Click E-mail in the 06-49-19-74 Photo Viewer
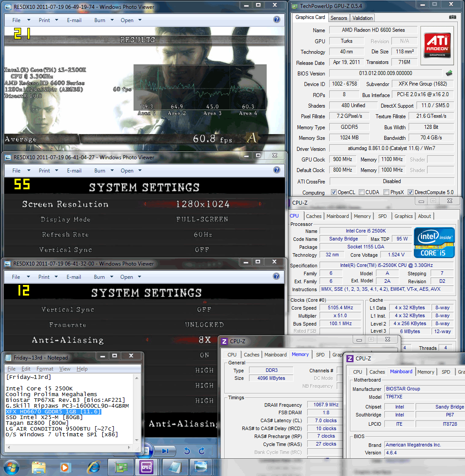The width and height of the screenshot is (465, 476). [74, 20]
